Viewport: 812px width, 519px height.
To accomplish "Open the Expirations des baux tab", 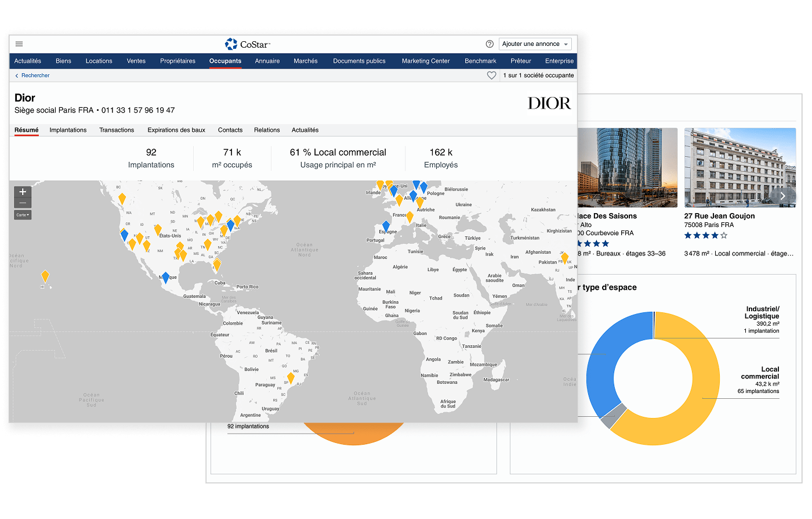I will (x=176, y=130).
